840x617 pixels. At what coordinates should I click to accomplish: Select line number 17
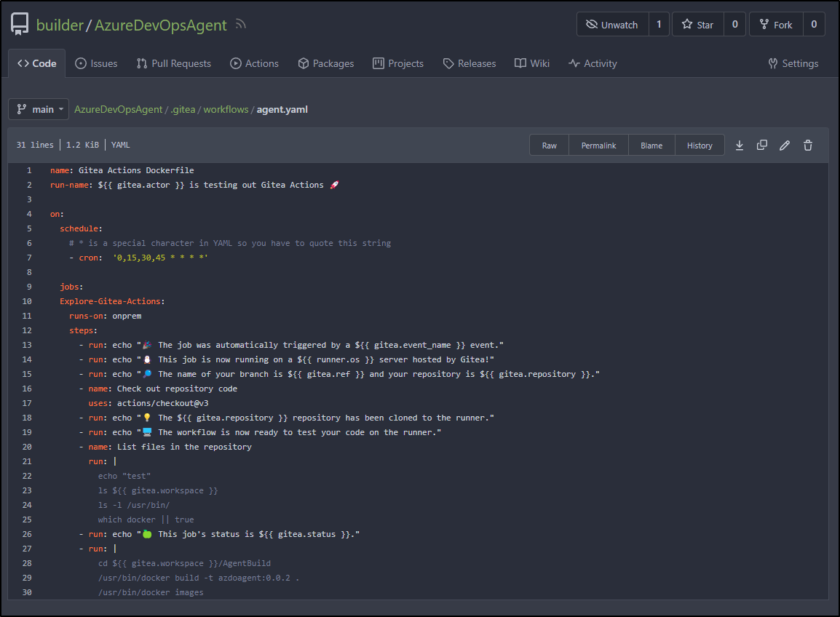[x=27, y=403]
